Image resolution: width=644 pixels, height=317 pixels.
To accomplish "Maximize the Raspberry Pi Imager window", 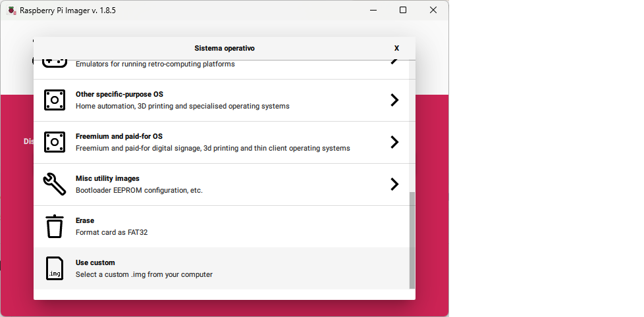I will (x=403, y=11).
